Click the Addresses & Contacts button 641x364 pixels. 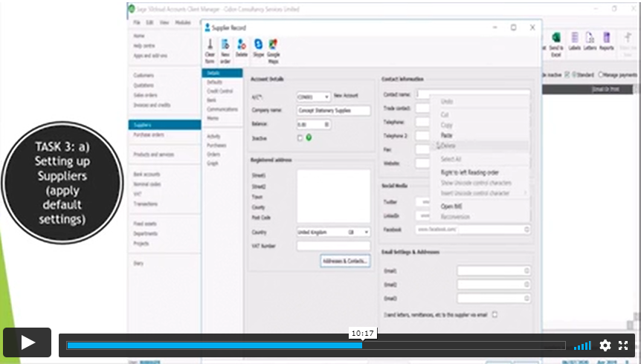click(x=346, y=261)
